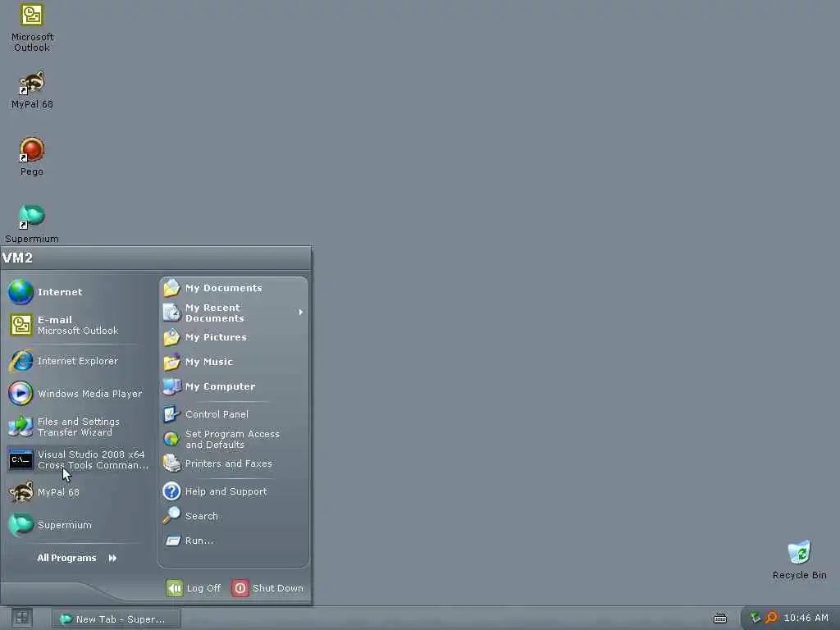Click the Start button on taskbar
840x630 pixels.
(22, 619)
